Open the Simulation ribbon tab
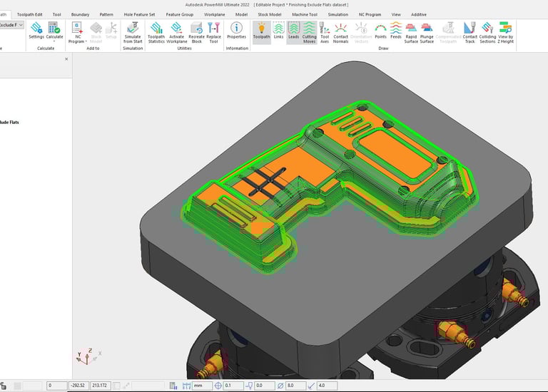548x392 pixels. coord(338,15)
